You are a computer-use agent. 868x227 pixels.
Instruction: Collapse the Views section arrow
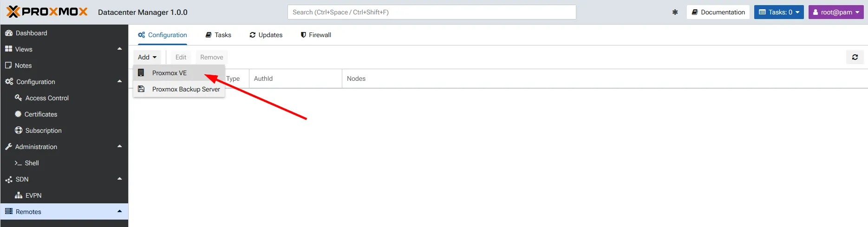click(119, 49)
